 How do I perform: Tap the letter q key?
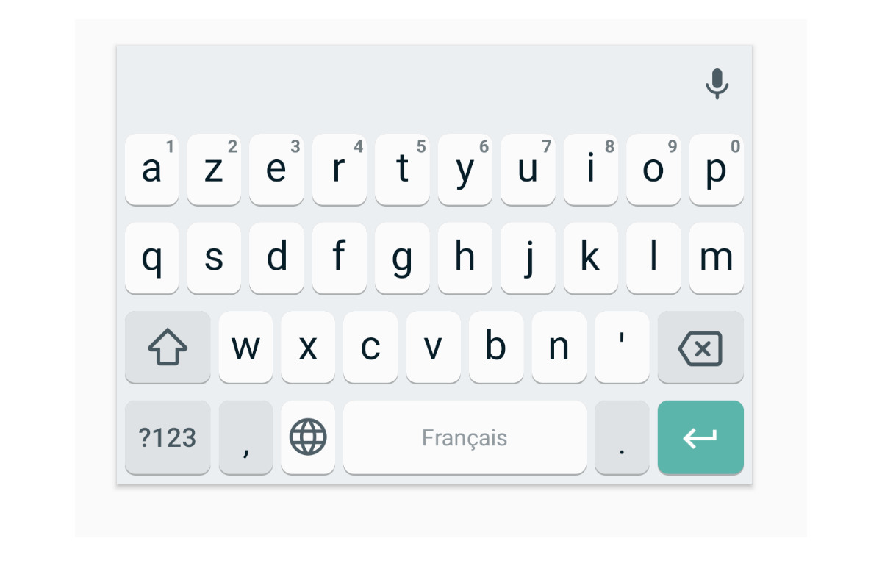pos(151,258)
